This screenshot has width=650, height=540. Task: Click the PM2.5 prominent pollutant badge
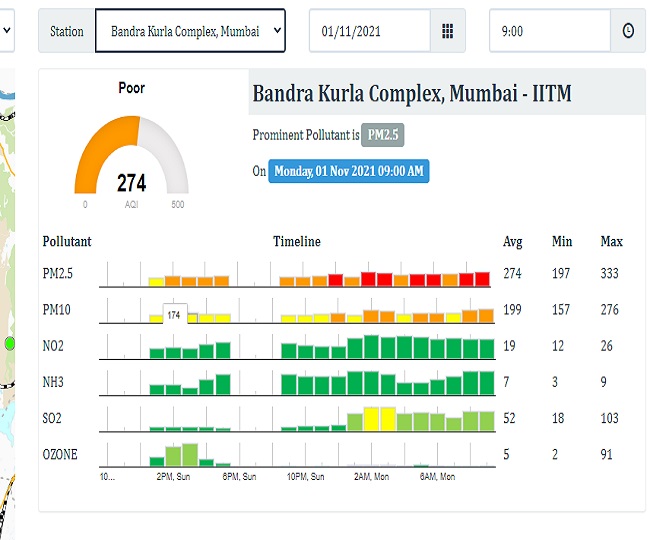(382, 135)
